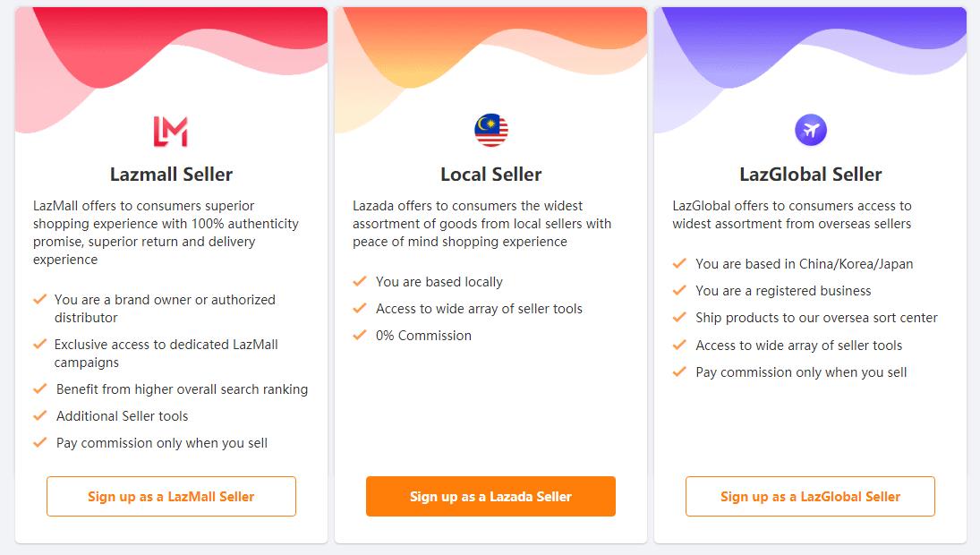Click checkmark beside based in China/Korea/Japan
Image resolution: width=980 pixels, height=555 pixels.
point(679,263)
